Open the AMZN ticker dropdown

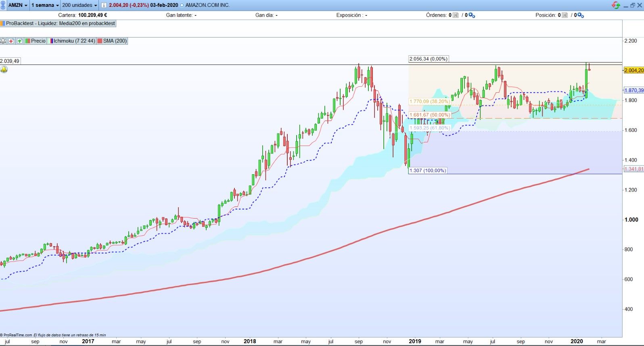18,5
